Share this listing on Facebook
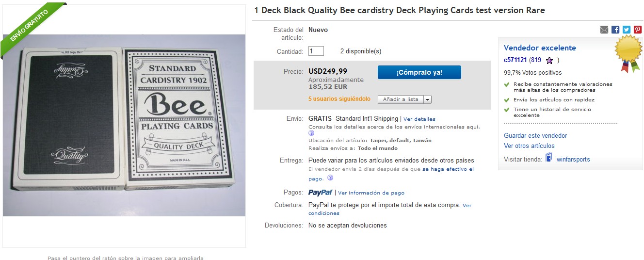This screenshot has width=644, height=260. (615, 30)
